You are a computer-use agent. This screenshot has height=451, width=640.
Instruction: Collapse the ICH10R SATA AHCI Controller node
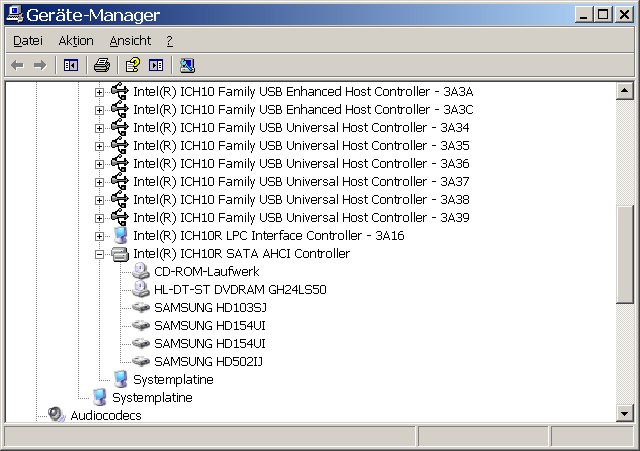[x=99, y=254]
